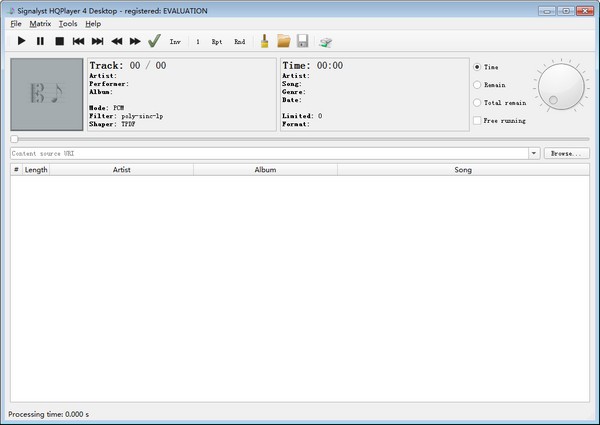Image resolution: width=600 pixels, height=425 pixels.
Task: Expand the Content source URI dropdown
Action: [x=534, y=154]
